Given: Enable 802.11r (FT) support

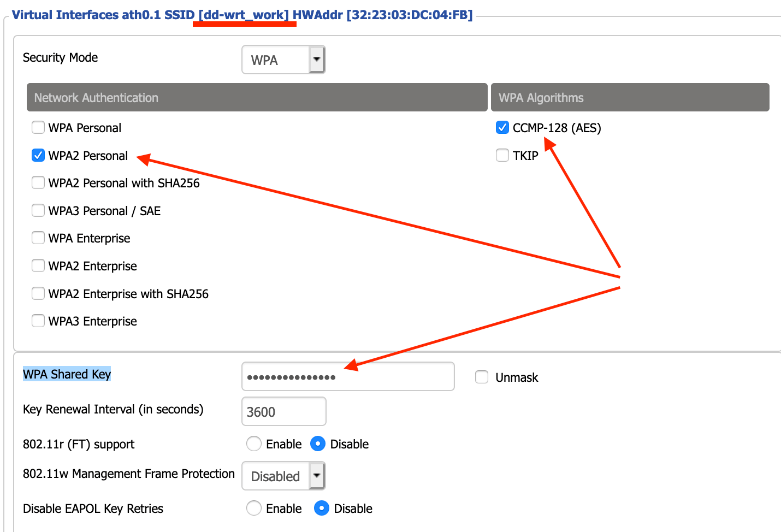Looking at the screenshot, I should [x=254, y=444].
